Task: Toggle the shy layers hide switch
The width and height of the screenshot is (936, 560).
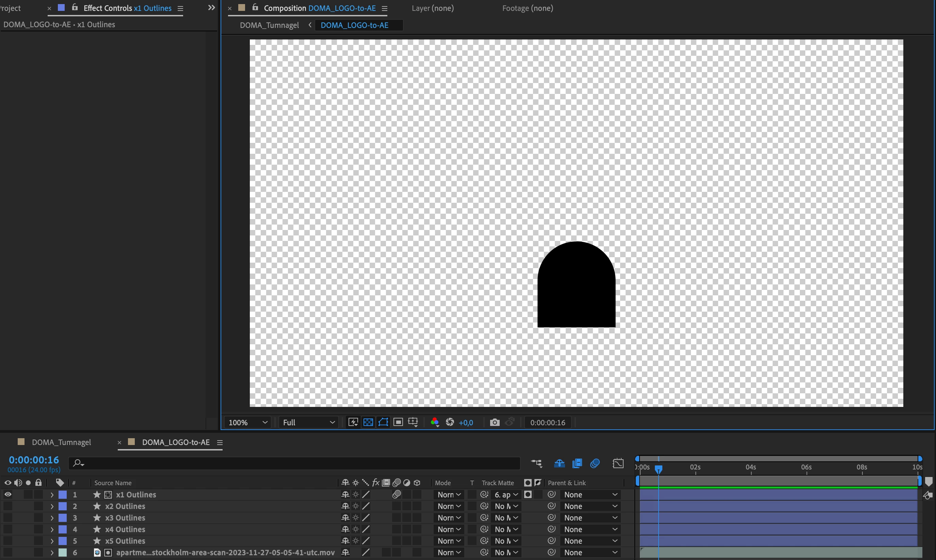Action: [559, 463]
